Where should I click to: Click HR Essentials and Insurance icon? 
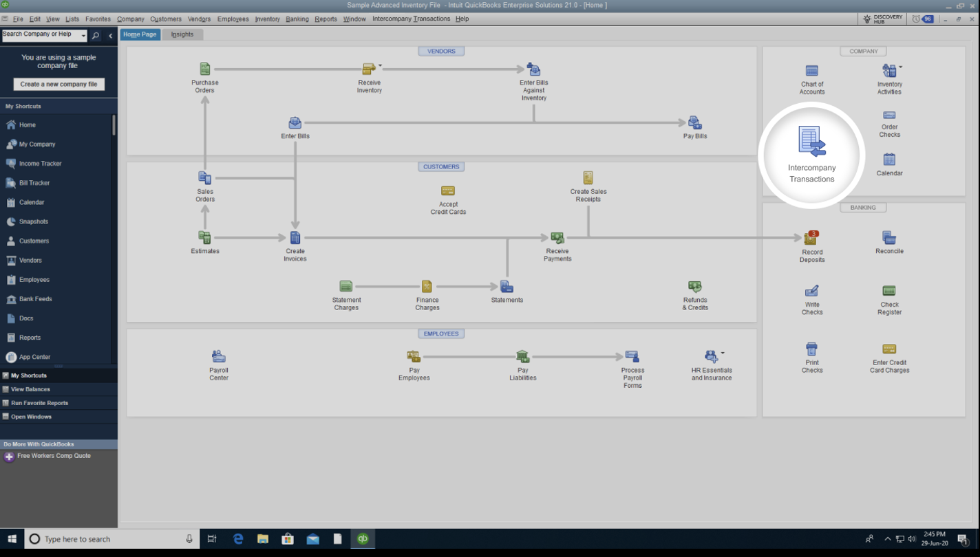point(711,356)
